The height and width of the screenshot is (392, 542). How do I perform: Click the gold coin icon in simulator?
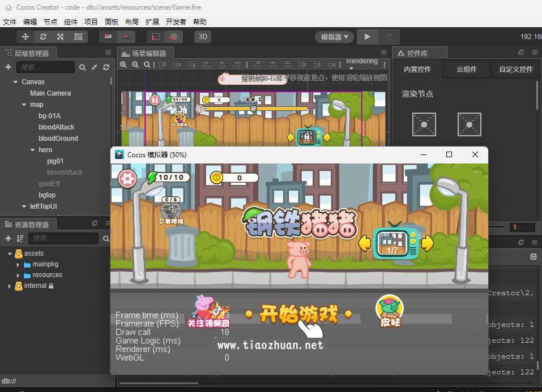pyautogui.click(x=217, y=178)
